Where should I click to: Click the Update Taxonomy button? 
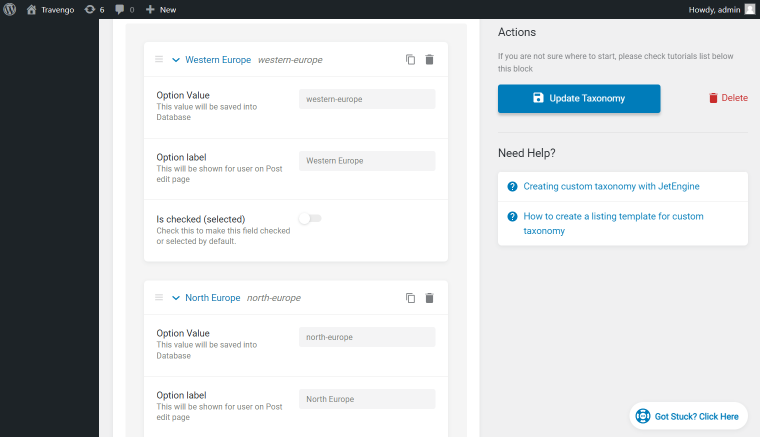(x=579, y=98)
